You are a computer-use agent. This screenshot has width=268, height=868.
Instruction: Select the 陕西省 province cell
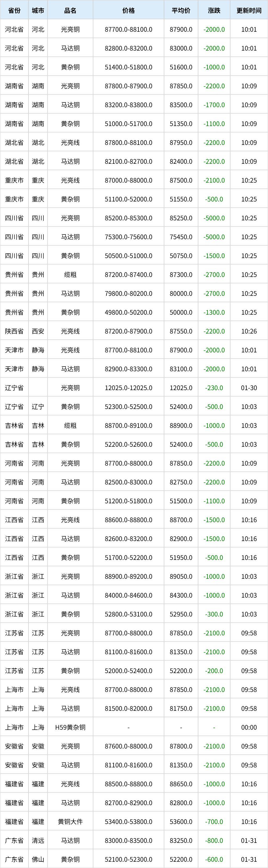point(14,331)
